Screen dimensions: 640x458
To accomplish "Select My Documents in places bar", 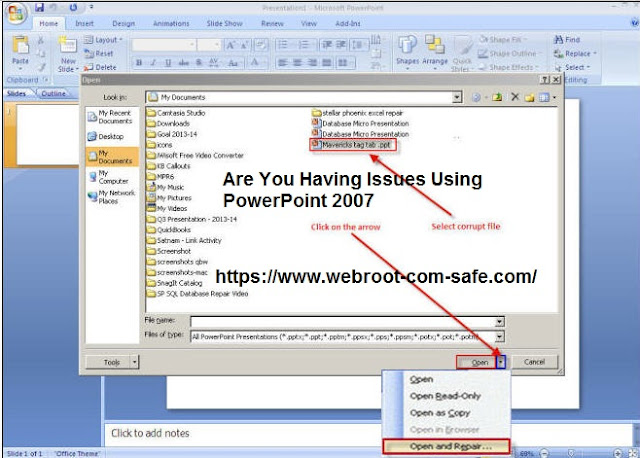I will pyautogui.click(x=111, y=157).
